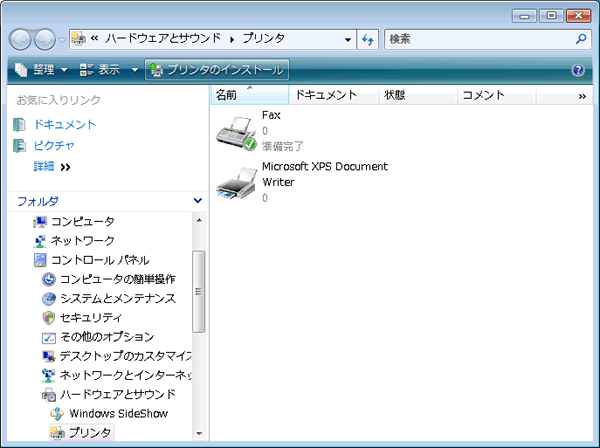The width and height of the screenshot is (600, 448).
Task: Select ハードウェアとサウンド tree item
Action: tap(118, 394)
